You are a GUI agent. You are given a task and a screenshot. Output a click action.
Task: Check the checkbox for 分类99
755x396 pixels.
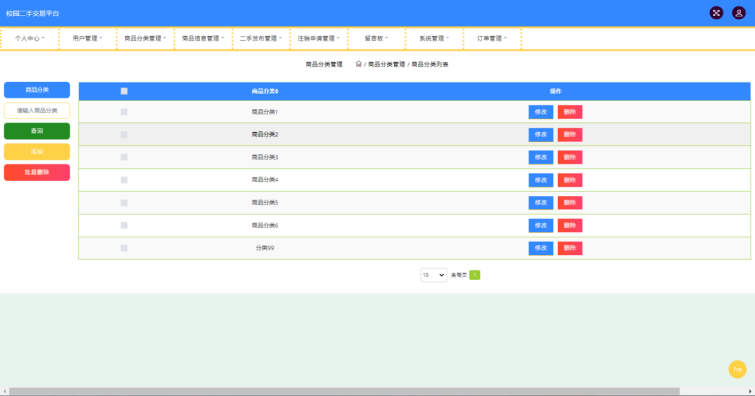(x=124, y=248)
